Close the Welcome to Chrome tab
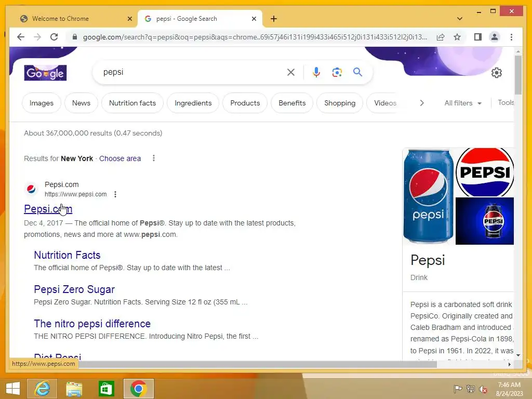Image resolution: width=532 pixels, height=399 pixels. point(129,19)
